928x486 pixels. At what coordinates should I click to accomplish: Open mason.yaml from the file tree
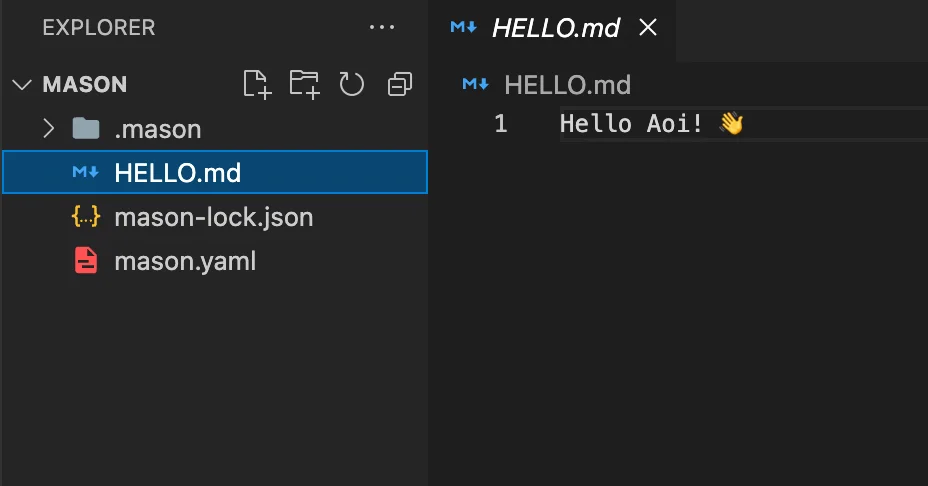185,262
